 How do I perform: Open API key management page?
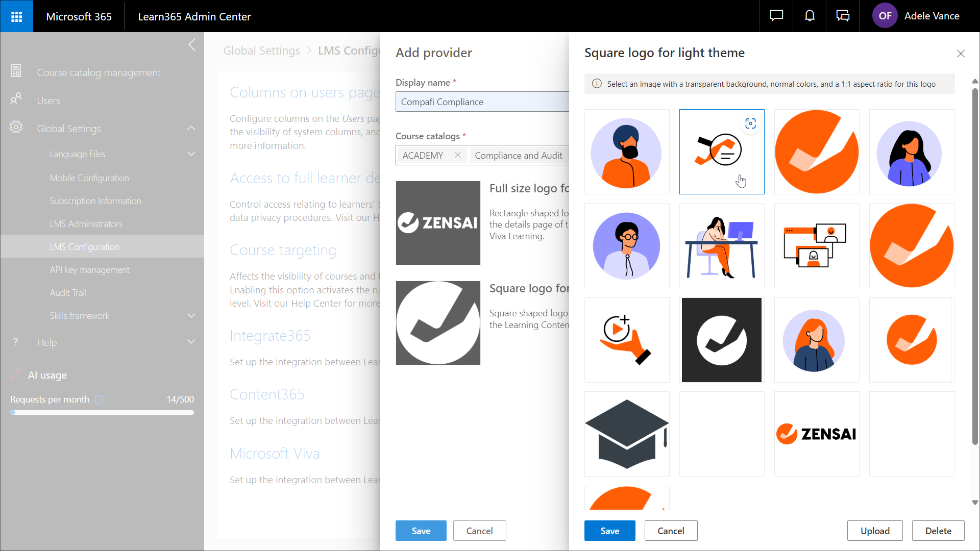pos(89,270)
